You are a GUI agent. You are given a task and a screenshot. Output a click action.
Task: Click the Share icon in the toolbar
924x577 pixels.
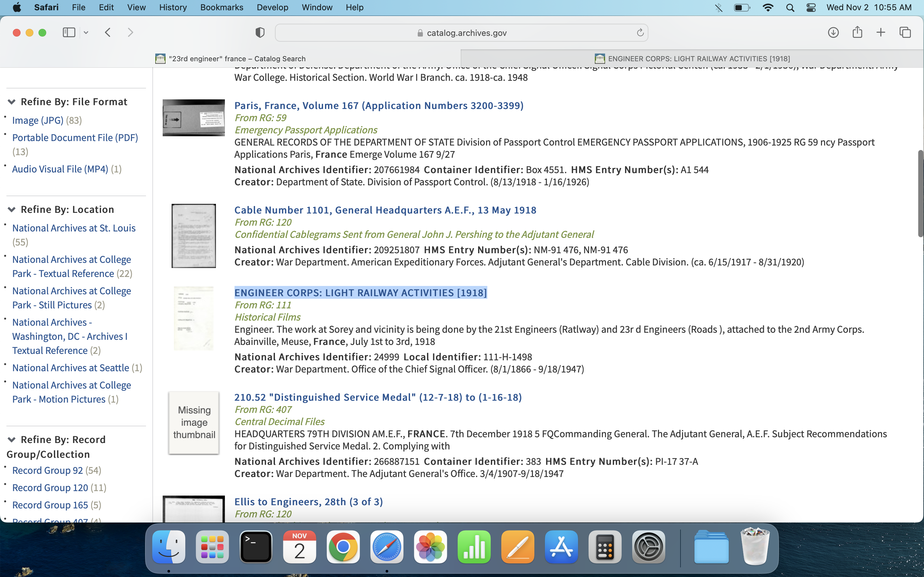click(857, 32)
